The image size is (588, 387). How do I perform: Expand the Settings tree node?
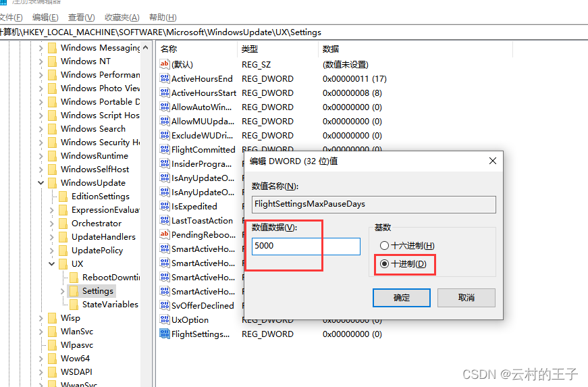pos(63,291)
